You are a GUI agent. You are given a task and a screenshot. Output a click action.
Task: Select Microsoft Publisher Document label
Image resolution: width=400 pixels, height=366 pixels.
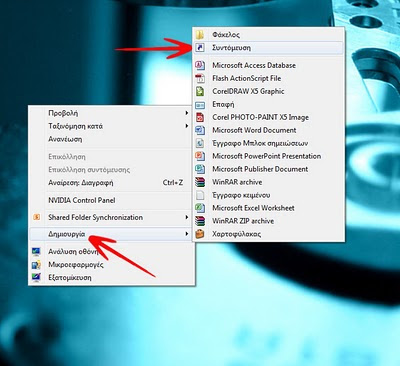(260, 169)
